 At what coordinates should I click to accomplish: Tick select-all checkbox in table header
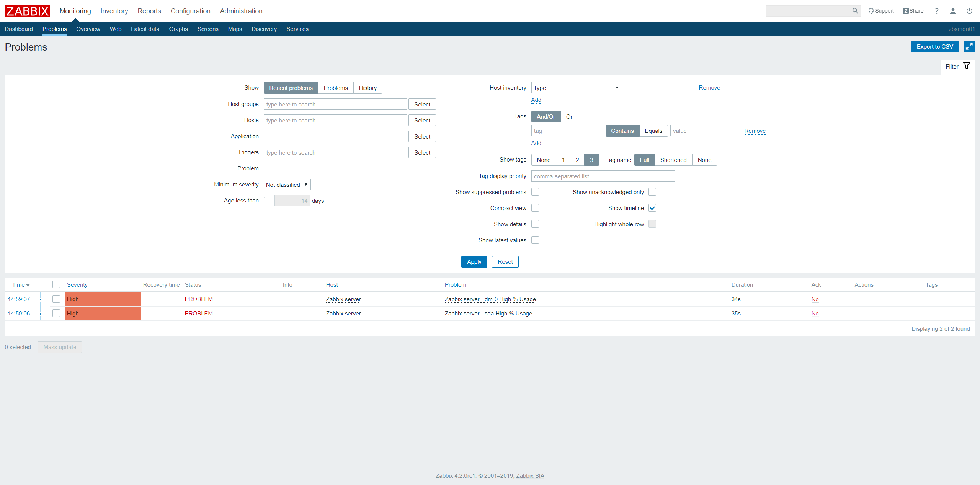56,284
